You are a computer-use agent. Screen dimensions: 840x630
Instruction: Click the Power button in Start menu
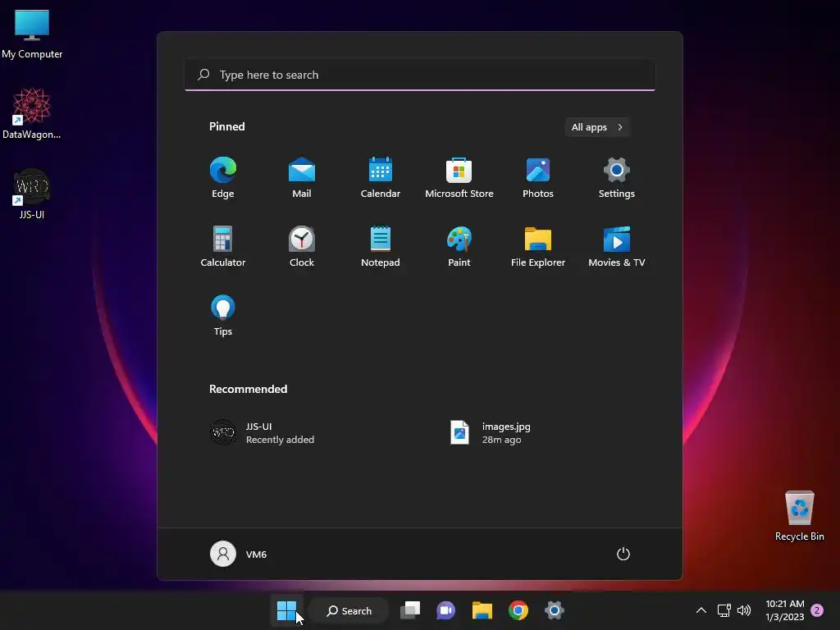623,554
